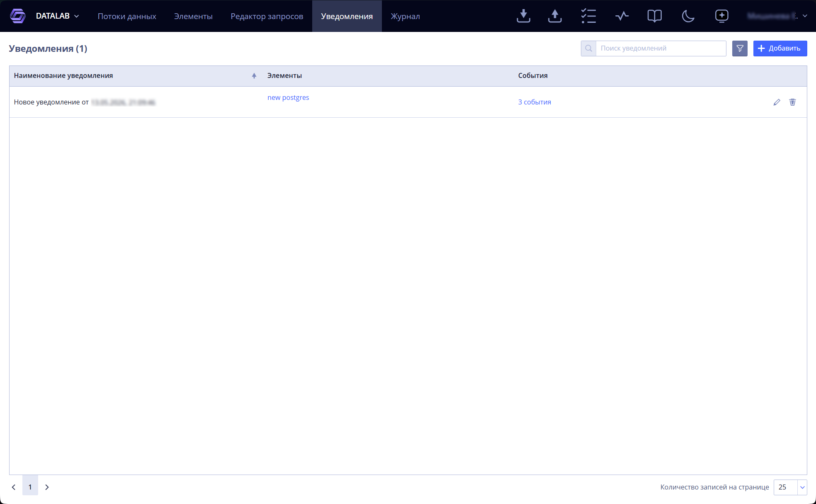Click the Поиск уведомлений search field
This screenshot has height=504, width=816.
[x=661, y=48]
